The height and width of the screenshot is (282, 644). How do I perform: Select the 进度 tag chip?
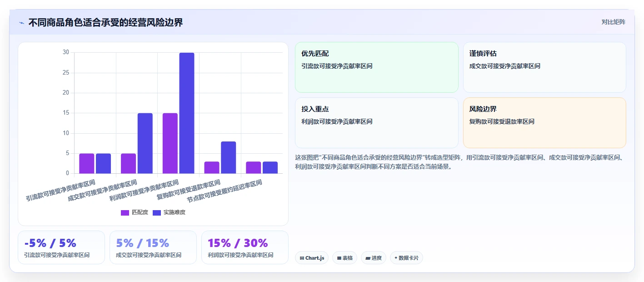coord(374,258)
